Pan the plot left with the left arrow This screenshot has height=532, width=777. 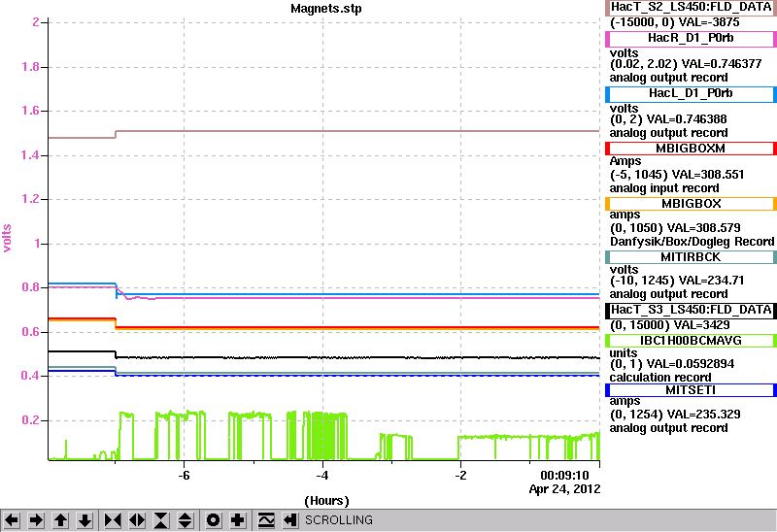click(12, 520)
